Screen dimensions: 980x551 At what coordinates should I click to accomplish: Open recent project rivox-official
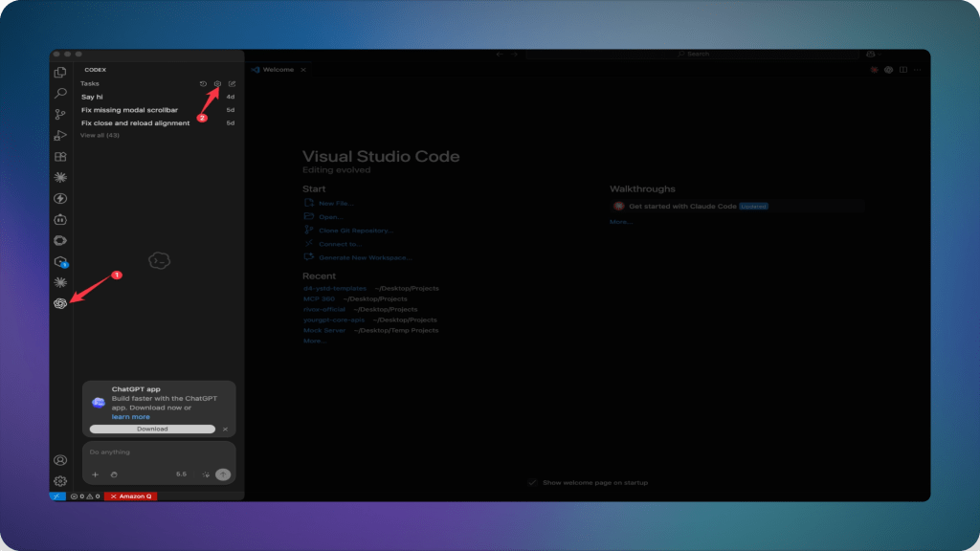click(x=324, y=310)
